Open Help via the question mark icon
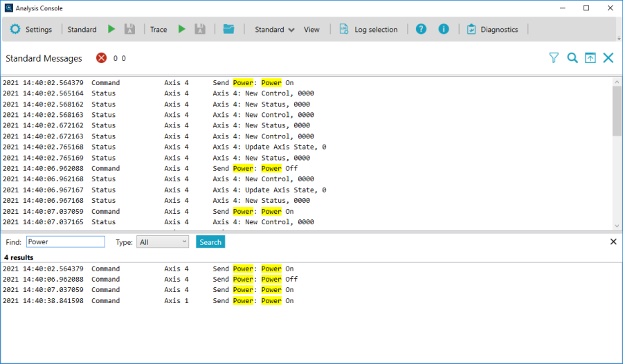 coord(421,29)
